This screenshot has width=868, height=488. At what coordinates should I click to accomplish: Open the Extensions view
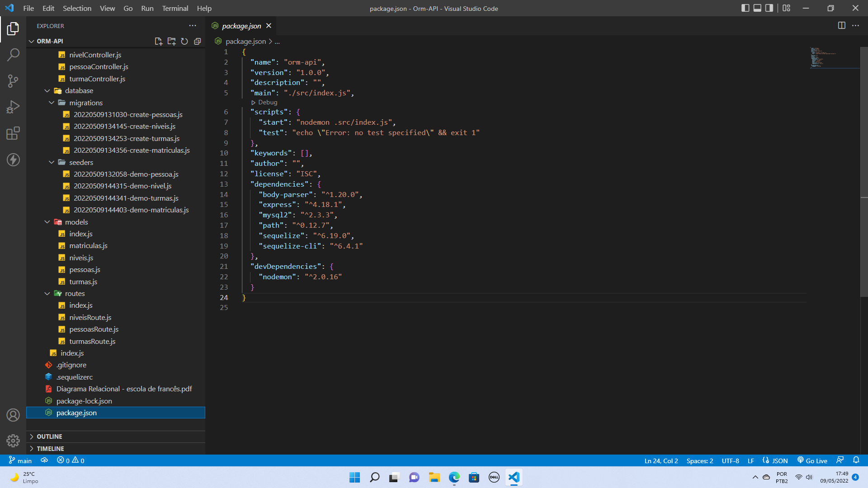coord(13,133)
